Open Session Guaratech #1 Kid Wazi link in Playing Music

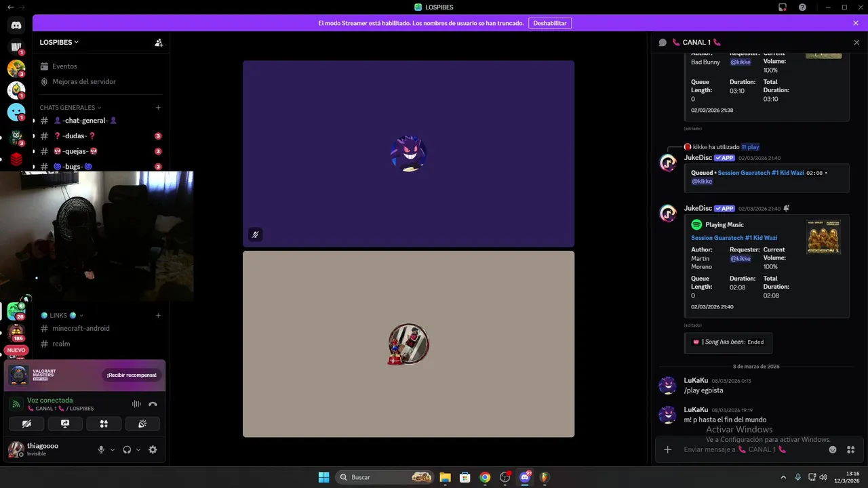click(x=734, y=238)
